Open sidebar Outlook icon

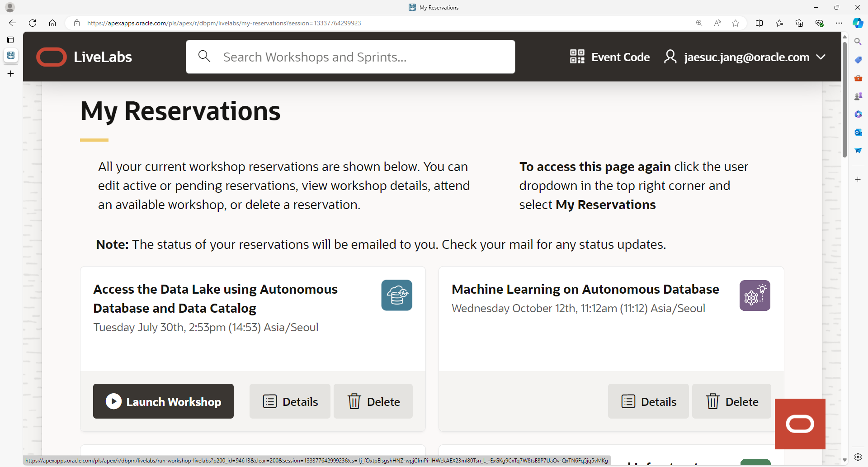(x=858, y=132)
